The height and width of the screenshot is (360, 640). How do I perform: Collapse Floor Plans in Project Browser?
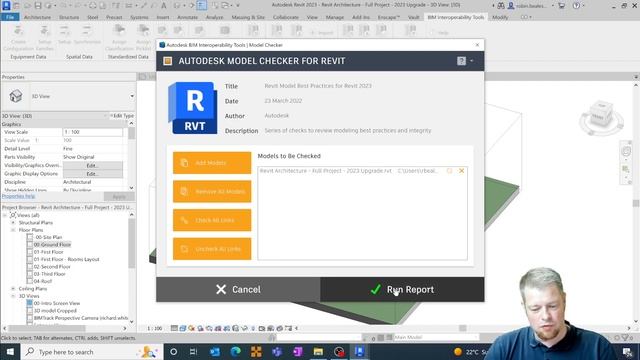(13, 230)
